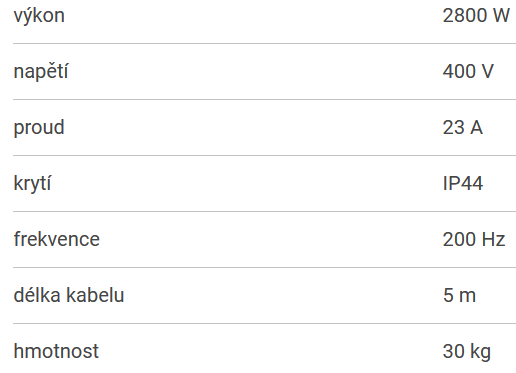Click the divider line below délka kabelu row
Screen dimensions: 516x373
264,323
